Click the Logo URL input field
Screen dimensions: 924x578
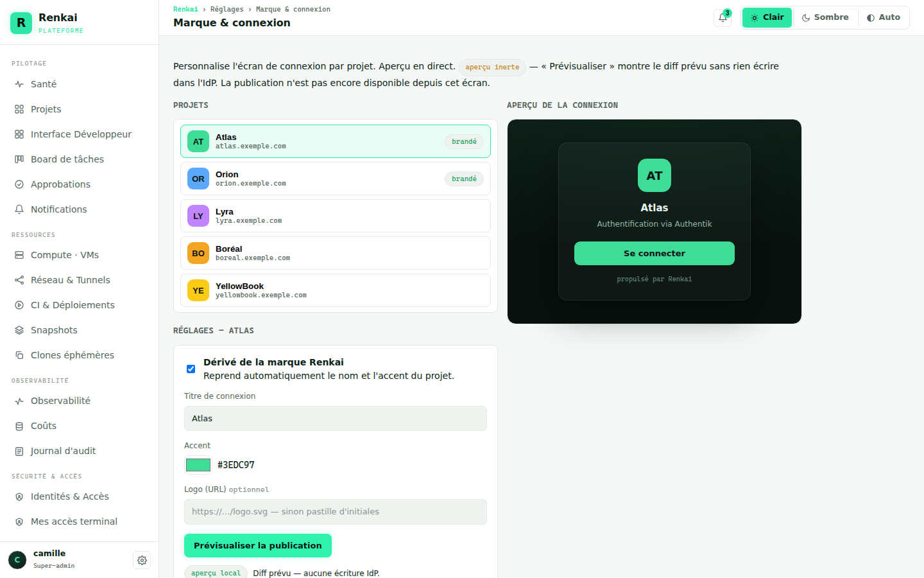coord(336,512)
